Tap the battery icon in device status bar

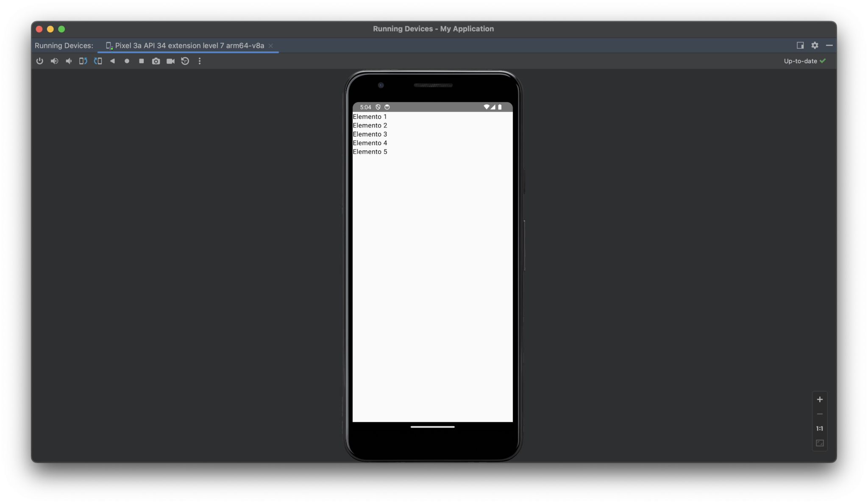500,107
